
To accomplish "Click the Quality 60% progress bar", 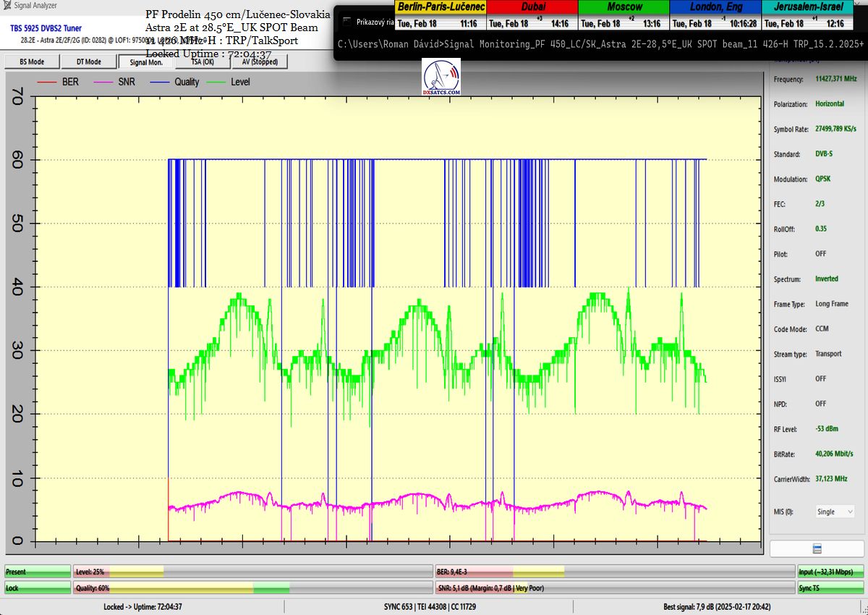I will [252, 588].
